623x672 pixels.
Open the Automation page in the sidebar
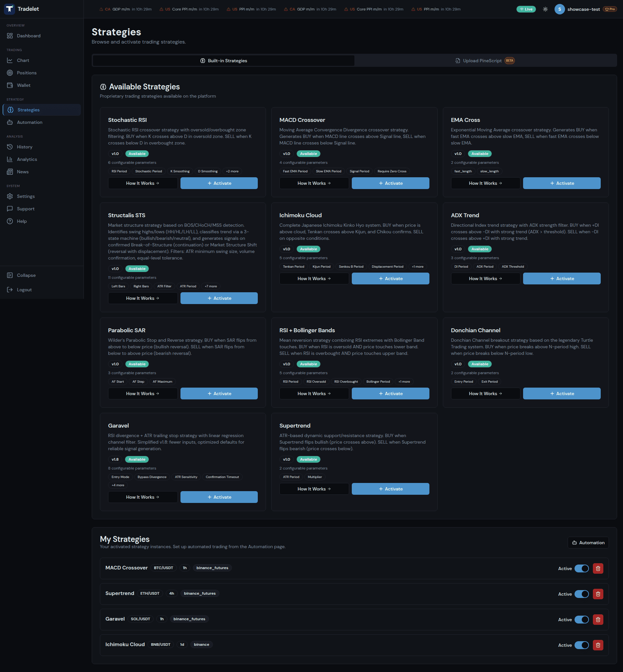(x=30, y=122)
